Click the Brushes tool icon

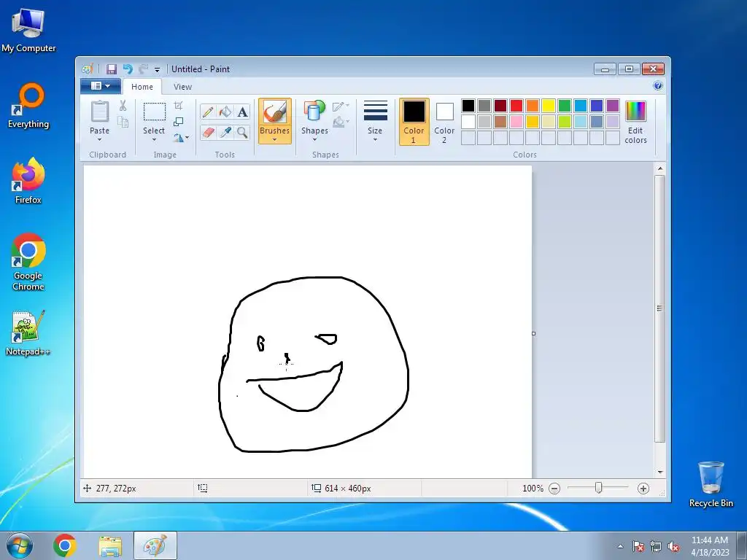275,112
